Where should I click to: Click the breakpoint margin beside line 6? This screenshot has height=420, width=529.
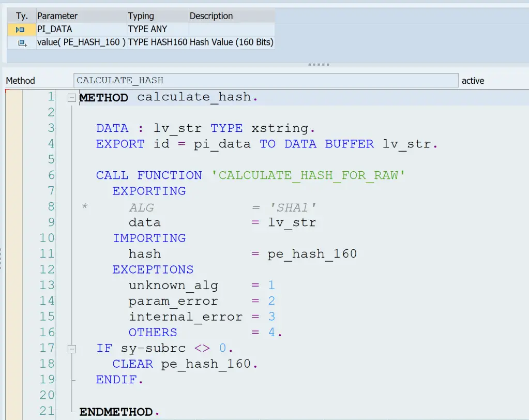14,175
